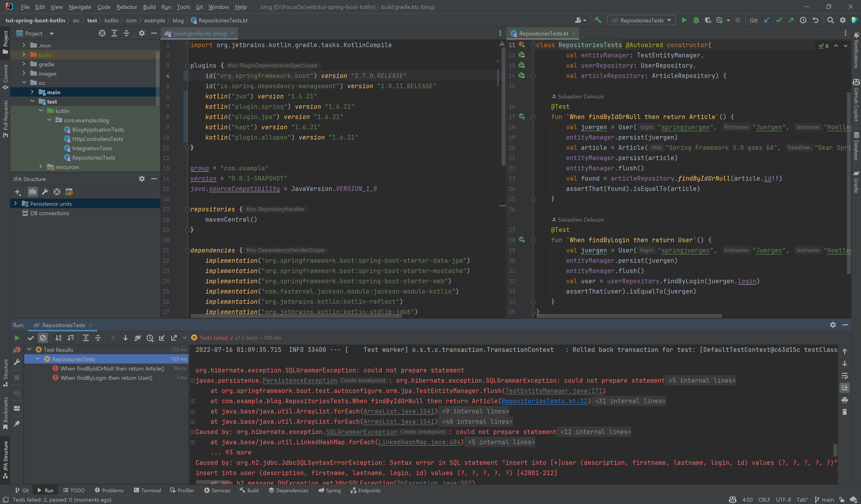Click the build.gradle.kts horizontal scrollbar
The width and height of the screenshot is (861, 504).
coord(296,316)
